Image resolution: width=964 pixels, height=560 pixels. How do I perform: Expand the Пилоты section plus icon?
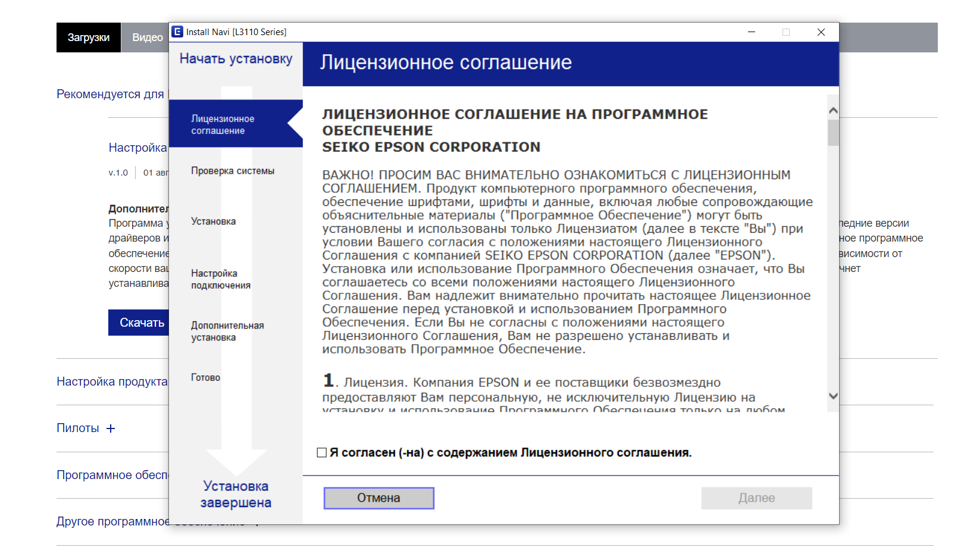(x=111, y=428)
